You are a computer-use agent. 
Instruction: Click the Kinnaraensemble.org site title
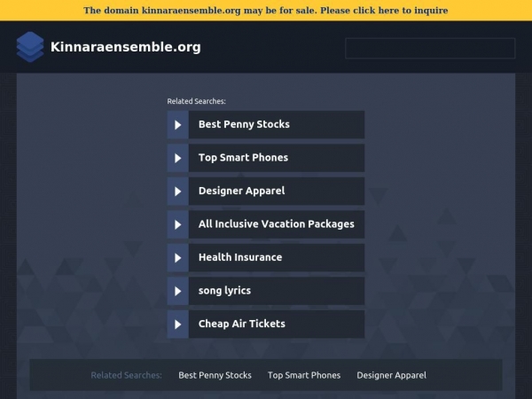(x=126, y=47)
